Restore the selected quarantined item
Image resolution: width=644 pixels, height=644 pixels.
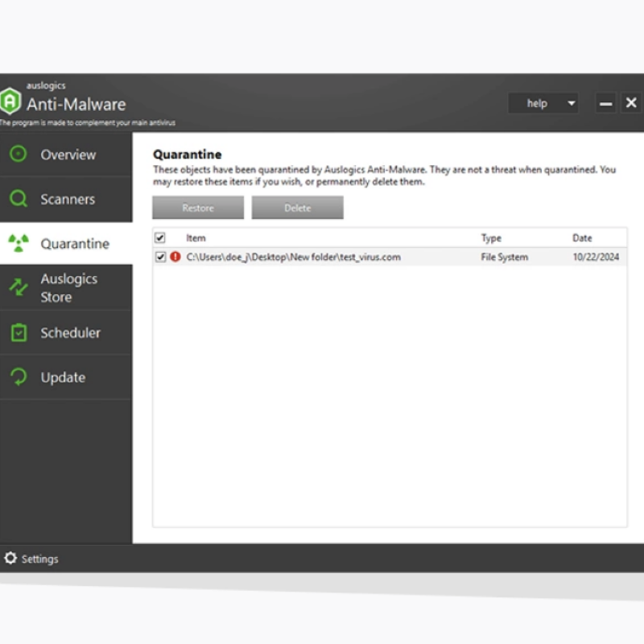pyautogui.click(x=197, y=208)
